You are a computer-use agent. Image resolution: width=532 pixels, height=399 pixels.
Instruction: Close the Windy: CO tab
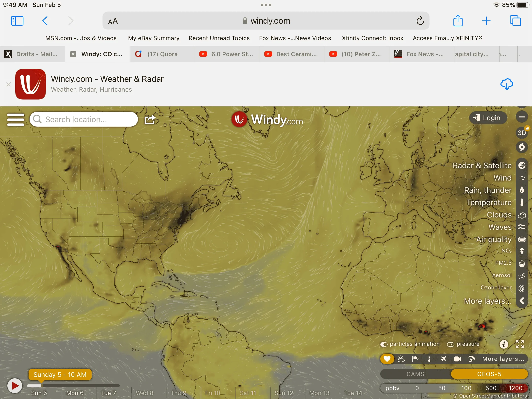[x=73, y=54]
